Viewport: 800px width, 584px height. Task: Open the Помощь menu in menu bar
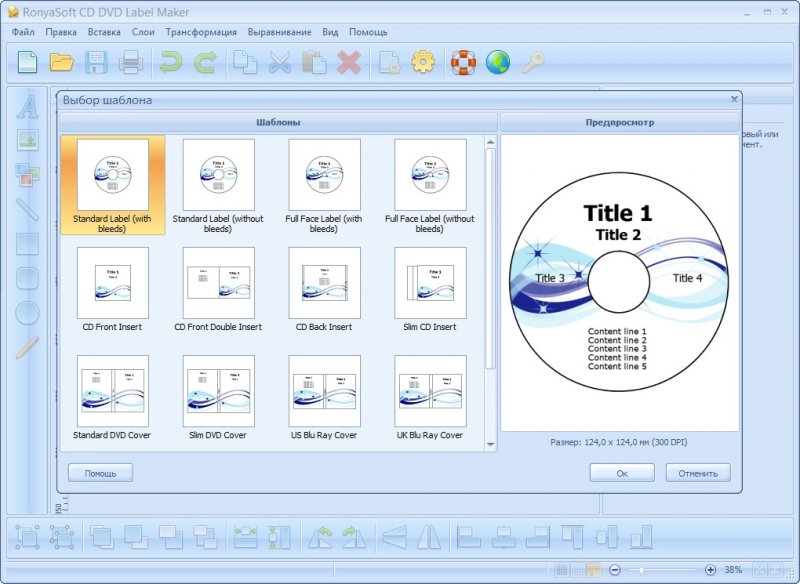368,32
